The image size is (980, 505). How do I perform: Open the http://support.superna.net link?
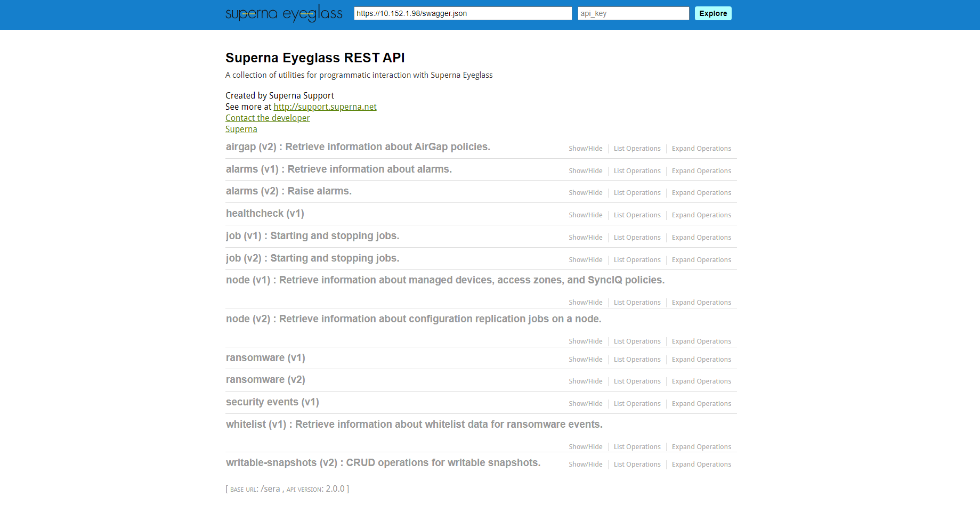tap(325, 107)
